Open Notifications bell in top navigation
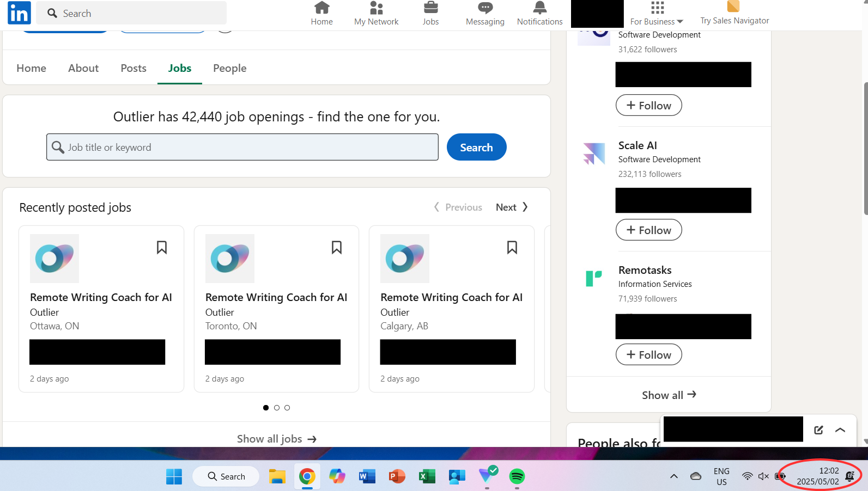This screenshot has height=491, width=868. point(539,14)
